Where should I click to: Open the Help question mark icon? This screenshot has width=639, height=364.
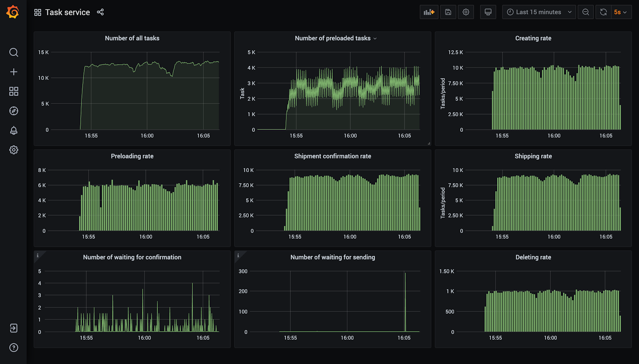click(14, 348)
